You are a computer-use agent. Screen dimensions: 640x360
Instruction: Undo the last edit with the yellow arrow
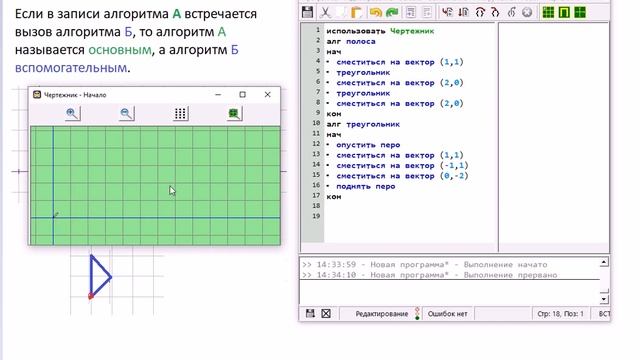pyautogui.click(x=375, y=12)
